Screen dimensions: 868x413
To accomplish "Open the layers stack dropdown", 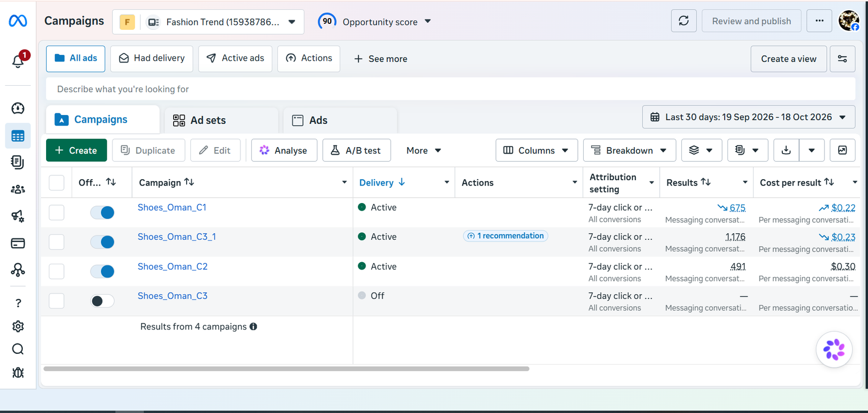I will click(x=701, y=150).
